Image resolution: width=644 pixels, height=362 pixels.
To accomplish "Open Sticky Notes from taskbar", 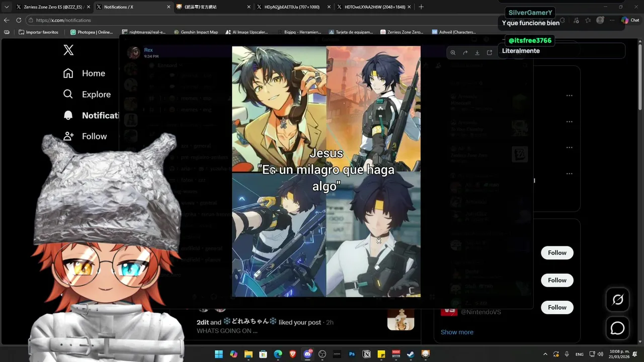I will 381,354.
